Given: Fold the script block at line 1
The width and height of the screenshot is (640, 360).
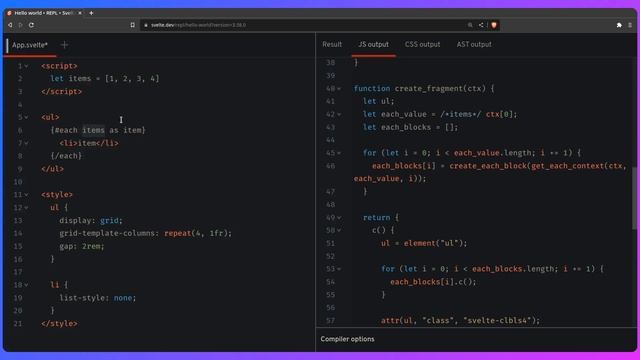Looking at the screenshot, I should (26, 66).
